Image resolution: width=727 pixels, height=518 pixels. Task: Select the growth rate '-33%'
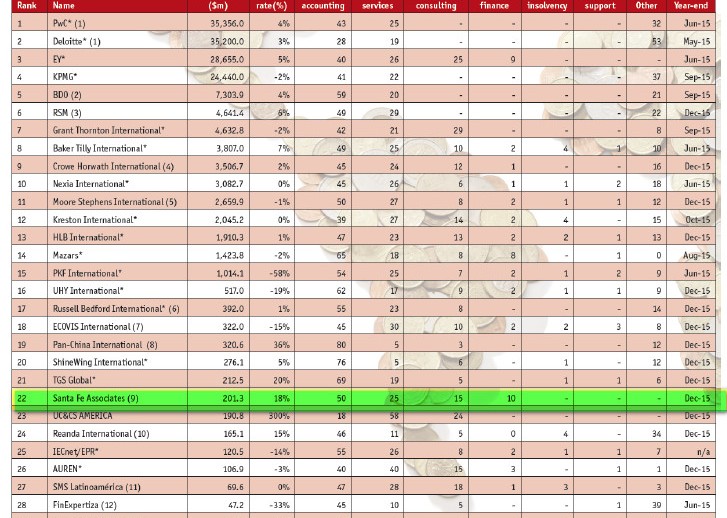(x=280, y=505)
